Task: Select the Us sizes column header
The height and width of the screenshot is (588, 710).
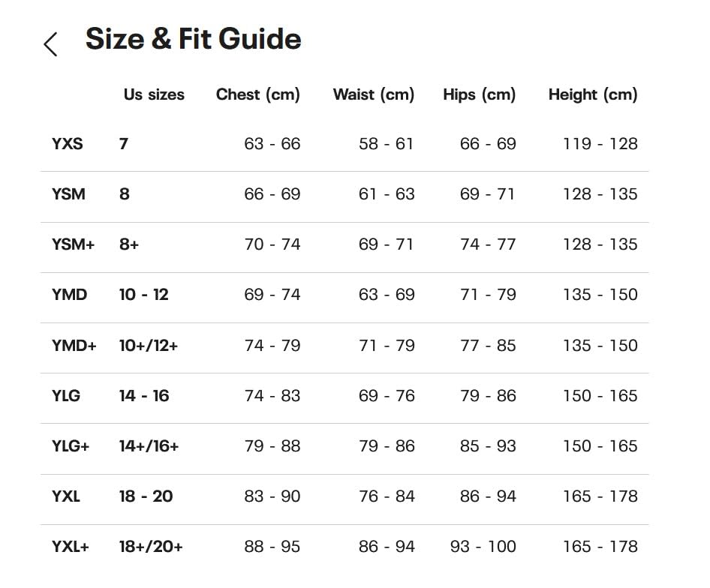Action: [154, 94]
